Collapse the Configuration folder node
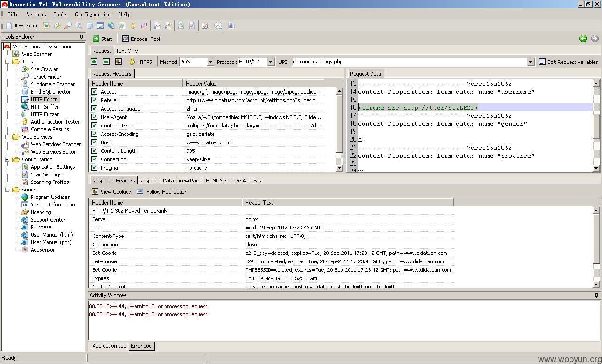The width and height of the screenshot is (602, 364). click(8, 159)
